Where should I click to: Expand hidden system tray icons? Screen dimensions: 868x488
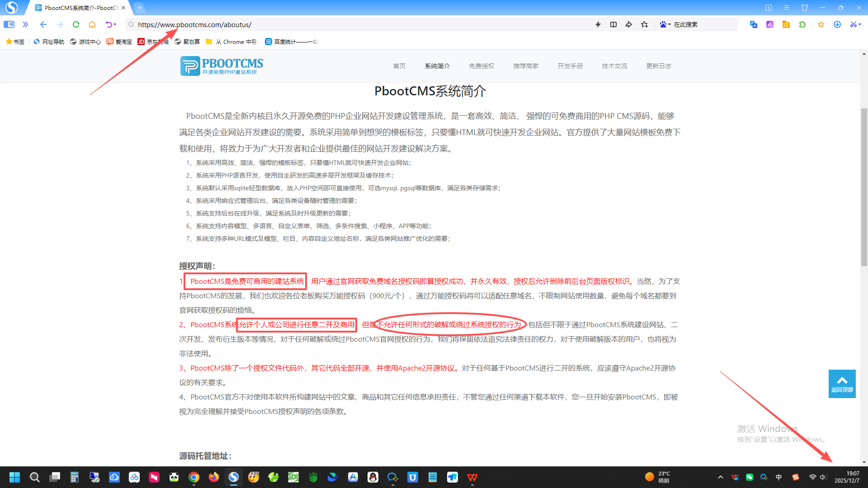point(721,477)
